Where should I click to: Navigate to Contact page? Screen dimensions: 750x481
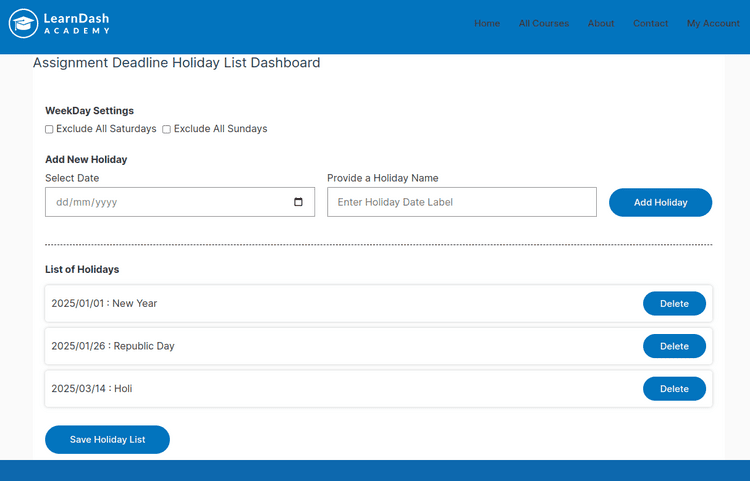[650, 23]
